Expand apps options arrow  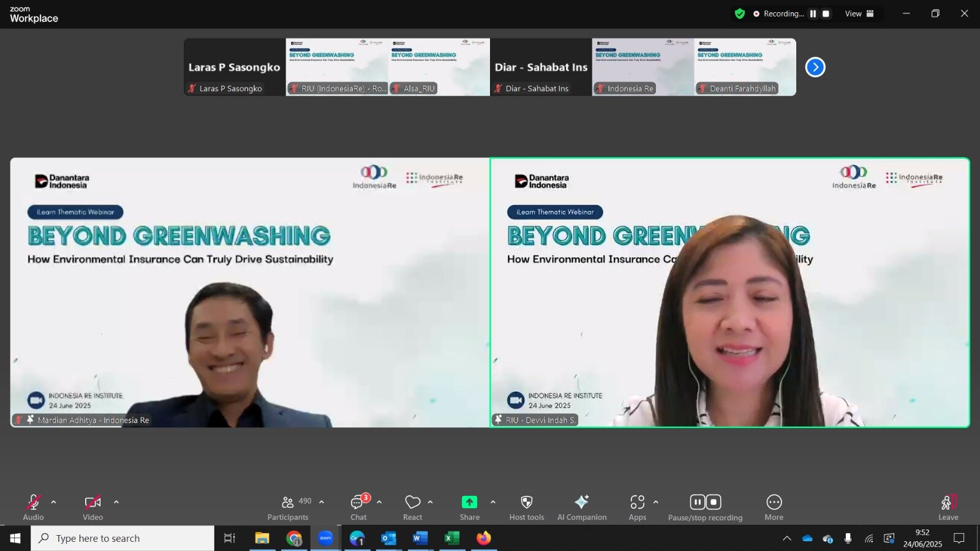656,502
